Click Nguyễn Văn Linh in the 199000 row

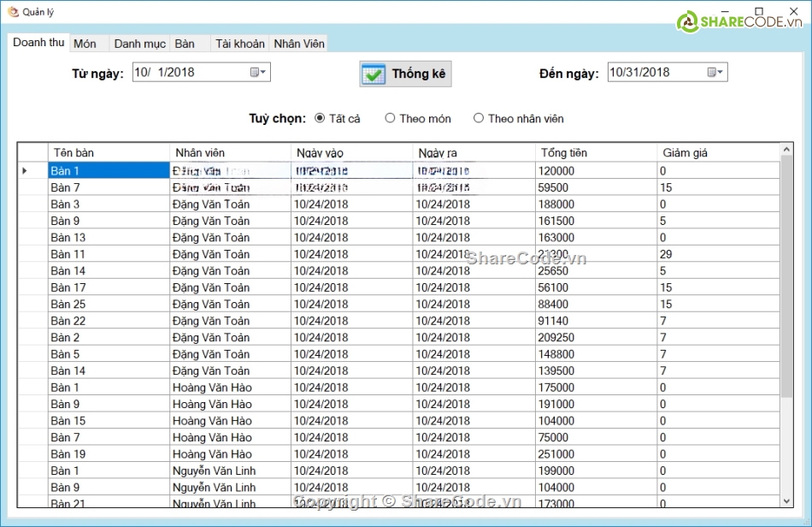[x=231, y=471]
